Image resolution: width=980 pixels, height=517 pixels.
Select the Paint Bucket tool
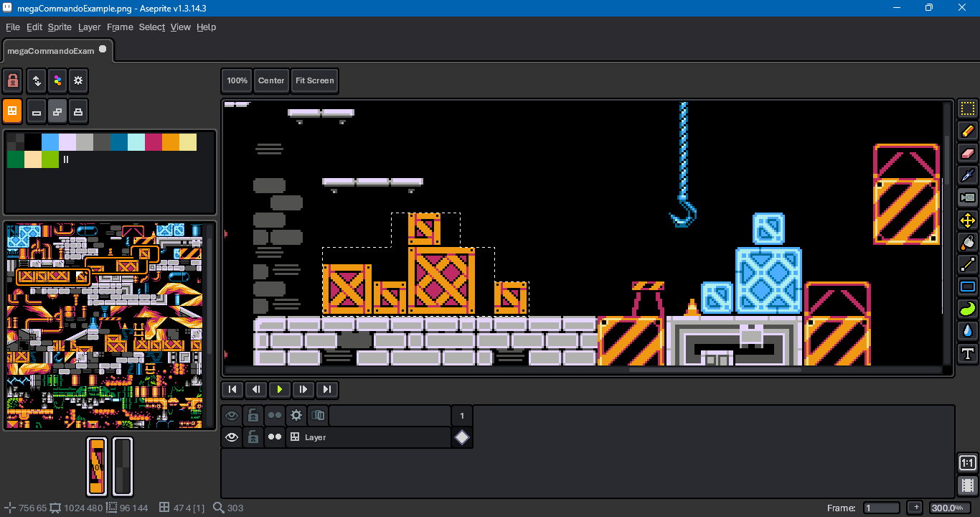point(968,243)
